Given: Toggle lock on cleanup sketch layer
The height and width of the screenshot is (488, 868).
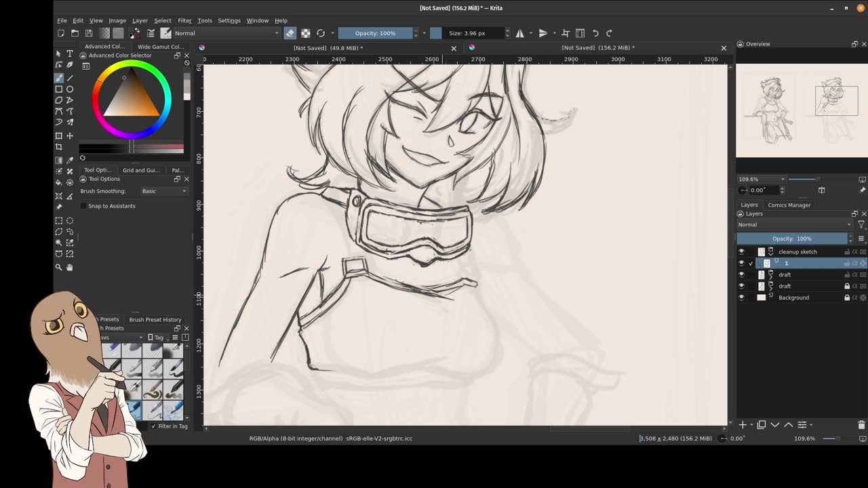Looking at the screenshot, I should click(847, 251).
